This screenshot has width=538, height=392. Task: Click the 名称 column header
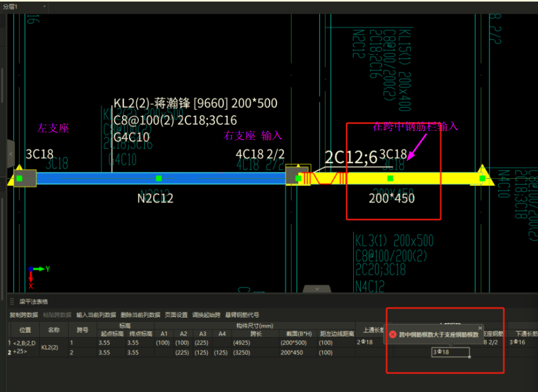[x=54, y=330]
